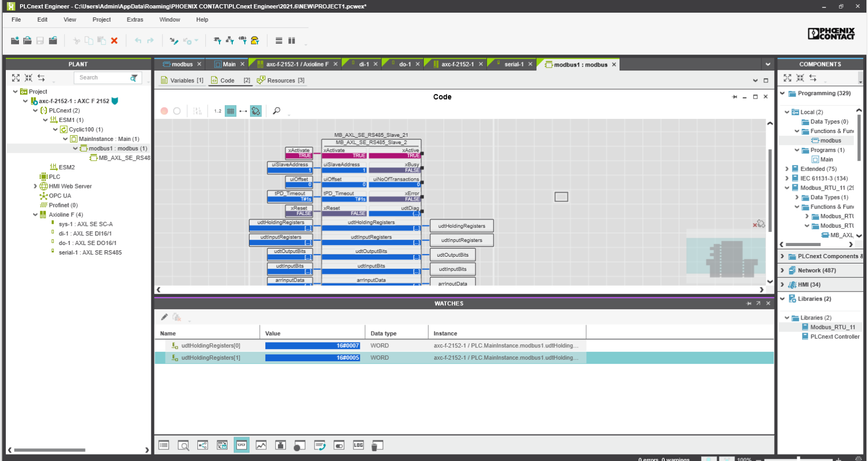This screenshot has height=461, width=868.
Task: Click the new project icon in main toolbar
Action: click(15, 41)
